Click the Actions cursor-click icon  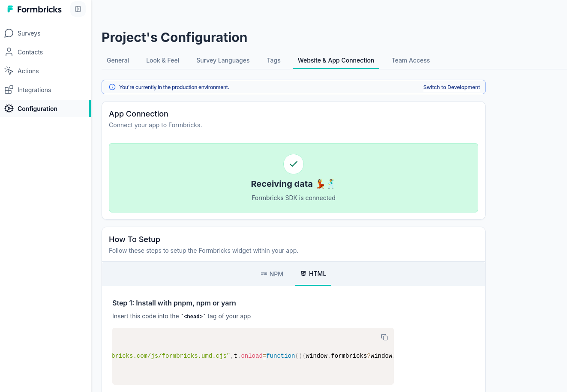pyautogui.click(x=9, y=71)
